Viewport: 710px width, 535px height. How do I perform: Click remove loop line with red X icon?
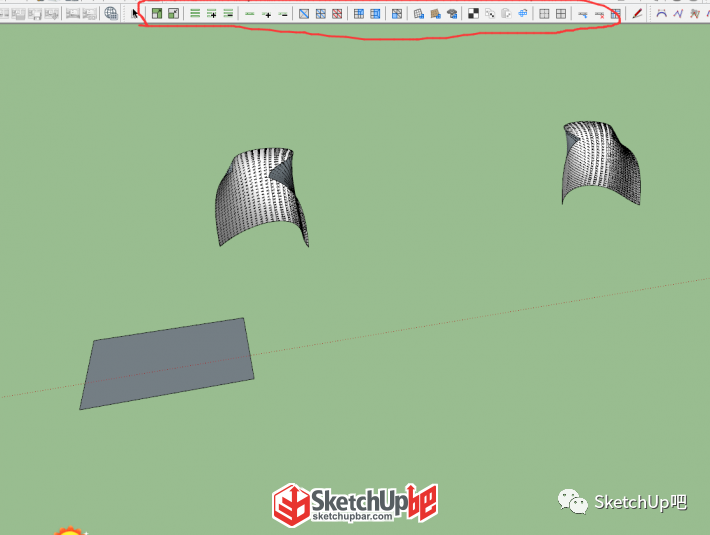click(x=599, y=15)
